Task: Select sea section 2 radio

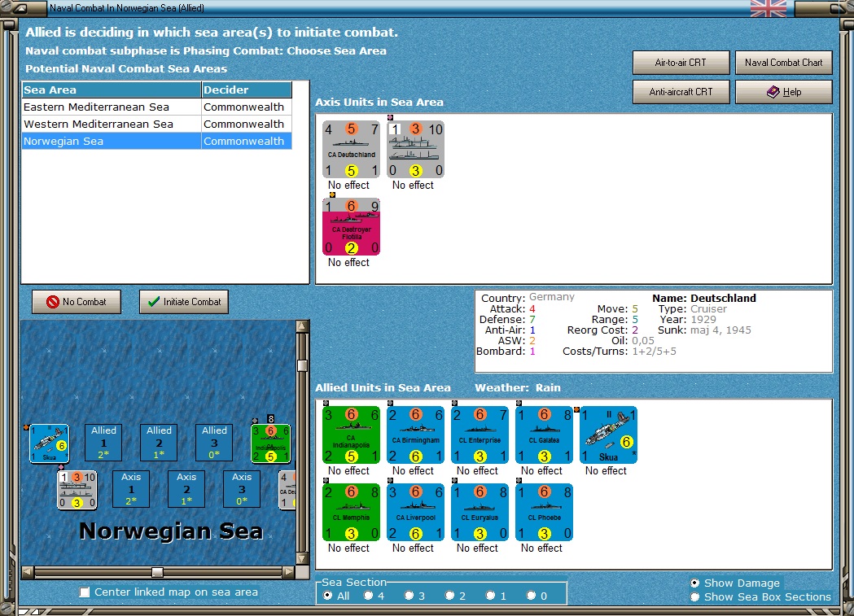Action: click(x=449, y=596)
